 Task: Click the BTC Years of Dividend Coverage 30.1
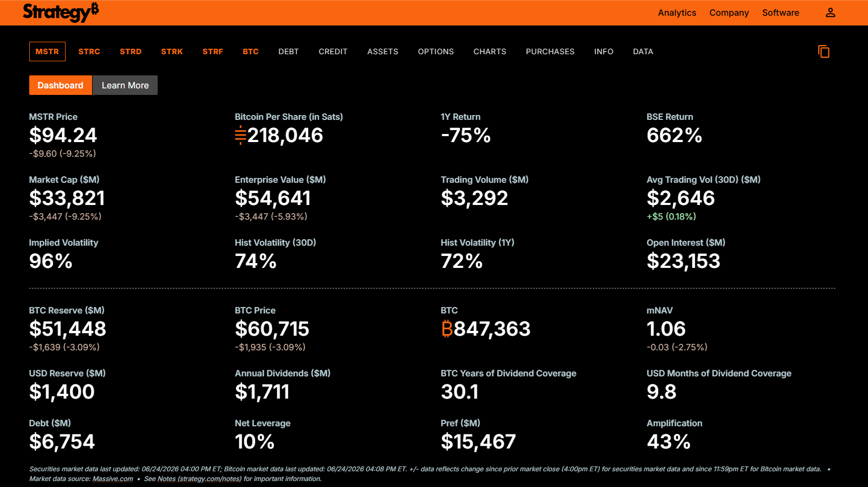coord(459,392)
